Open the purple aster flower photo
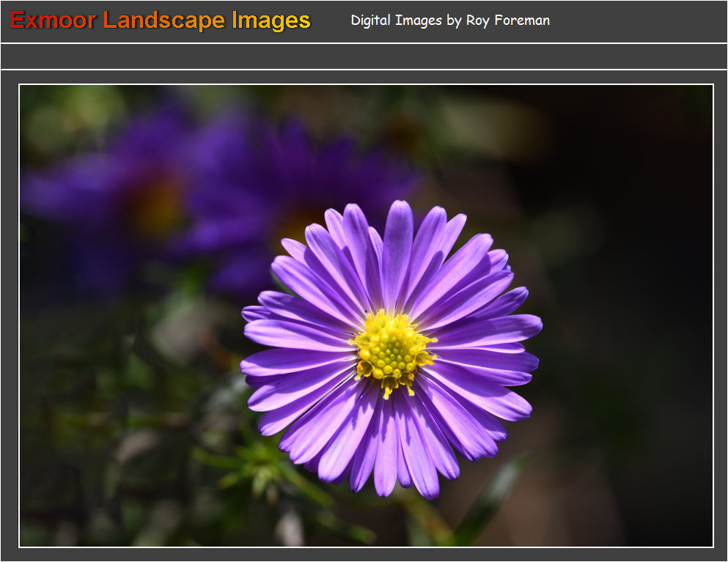728x562 pixels. point(366,316)
